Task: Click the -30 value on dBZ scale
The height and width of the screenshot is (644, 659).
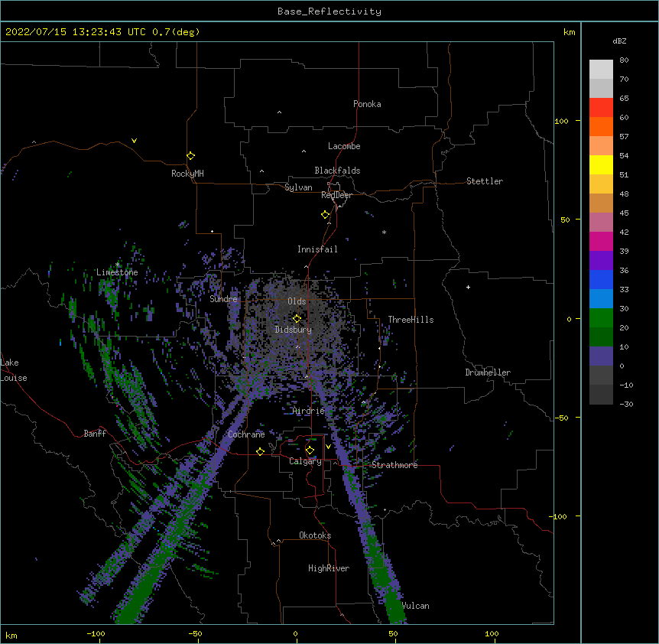Action: [x=626, y=404]
